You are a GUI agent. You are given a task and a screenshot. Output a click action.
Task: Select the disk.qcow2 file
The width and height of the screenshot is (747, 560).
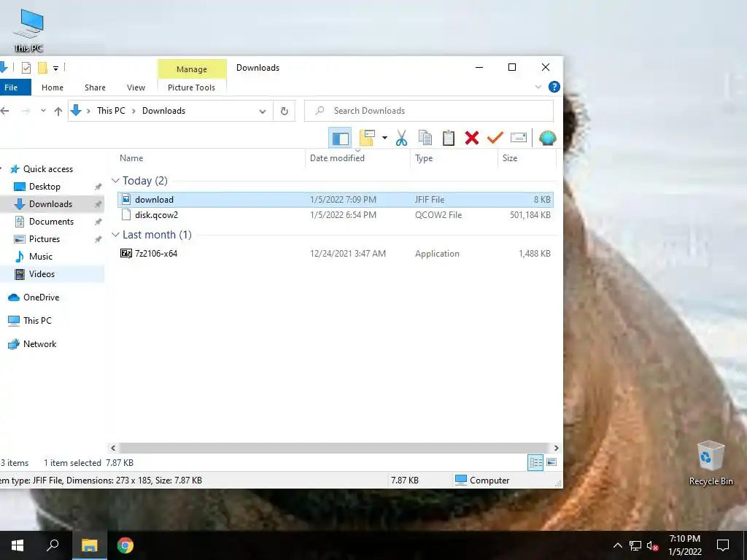[336, 215]
